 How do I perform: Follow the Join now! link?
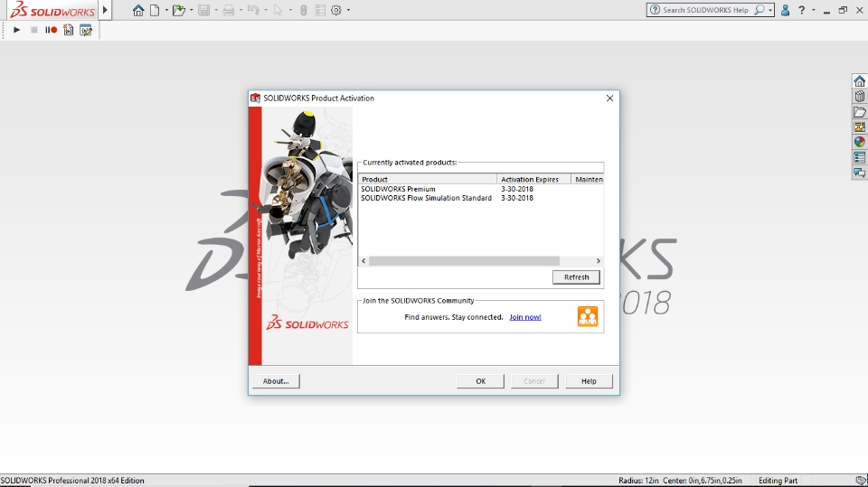coord(525,317)
